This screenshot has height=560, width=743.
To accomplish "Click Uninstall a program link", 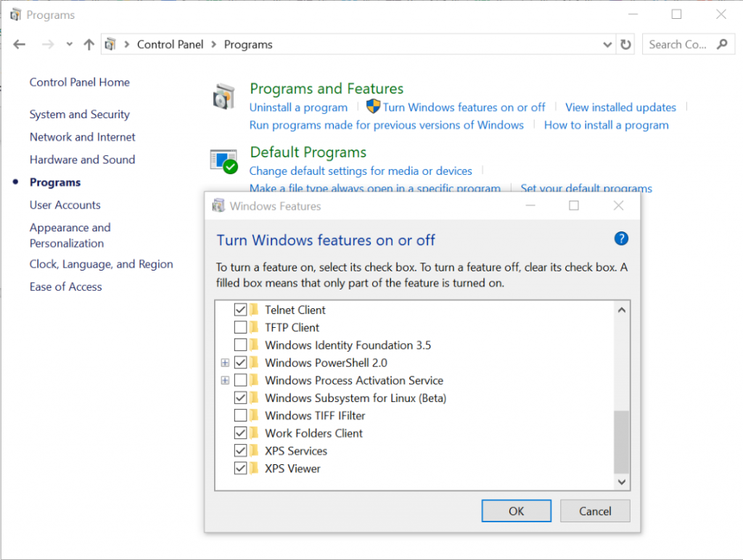I will (x=298, y=107).
